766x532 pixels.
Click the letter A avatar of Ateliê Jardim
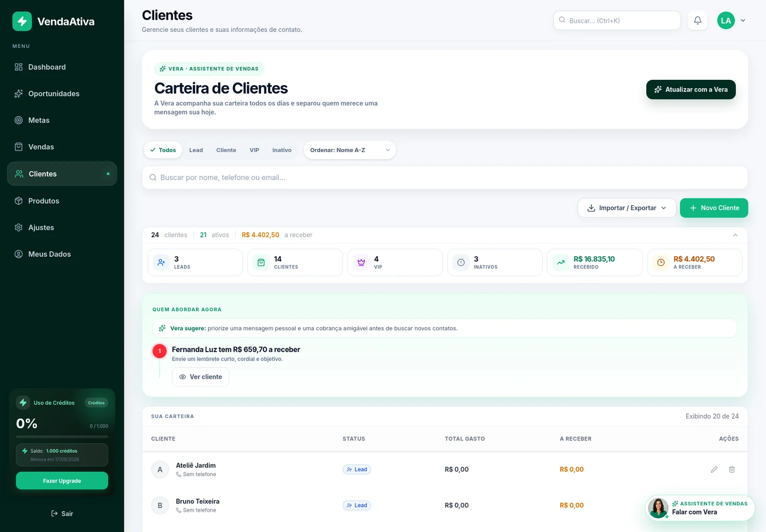[160, 469]
